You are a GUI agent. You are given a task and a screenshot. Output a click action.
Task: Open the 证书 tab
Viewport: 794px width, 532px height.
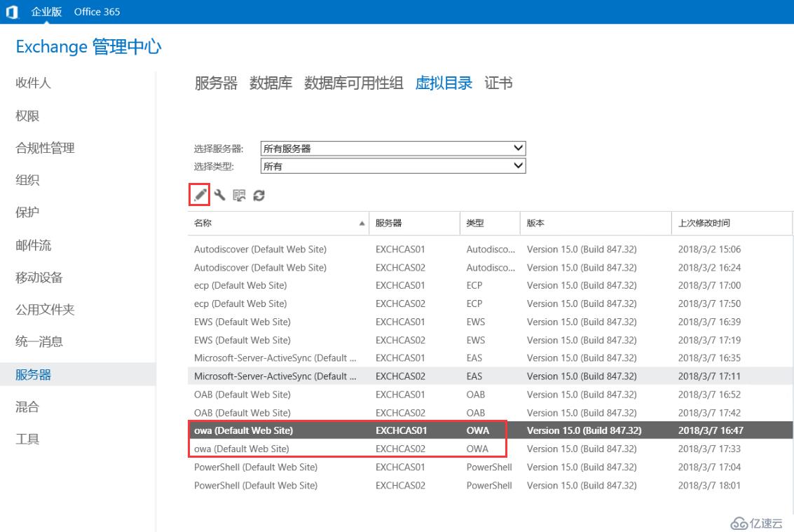498,83
